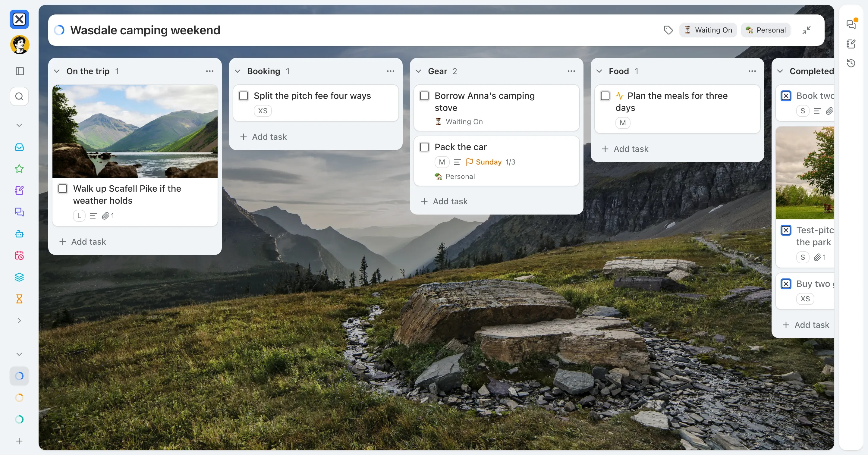Collapse the Booking column
This screenshot has width=868, height=455.
tap(237, 71)
